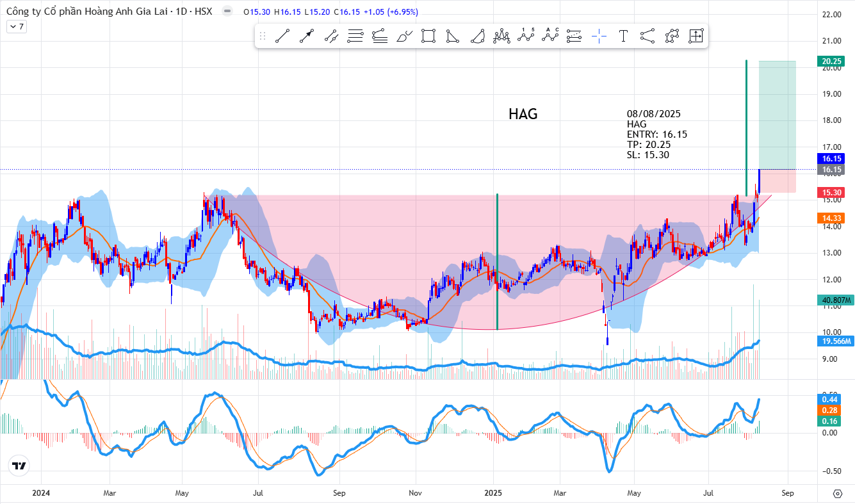
Task: Select the Fib Retracement lines tool
Action: 355,37
